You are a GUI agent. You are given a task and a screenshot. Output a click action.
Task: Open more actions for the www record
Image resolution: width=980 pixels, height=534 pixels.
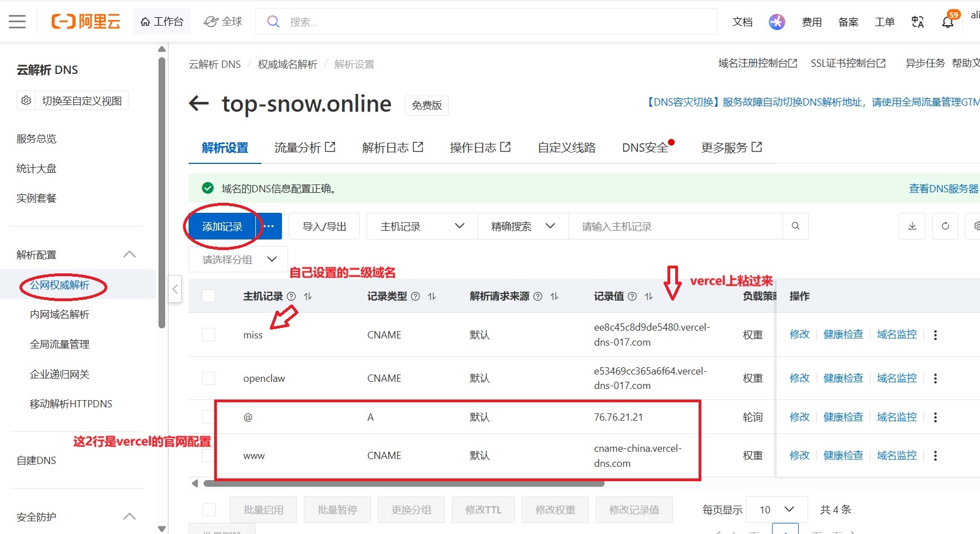pyautogui.click(x=936, y=456)
